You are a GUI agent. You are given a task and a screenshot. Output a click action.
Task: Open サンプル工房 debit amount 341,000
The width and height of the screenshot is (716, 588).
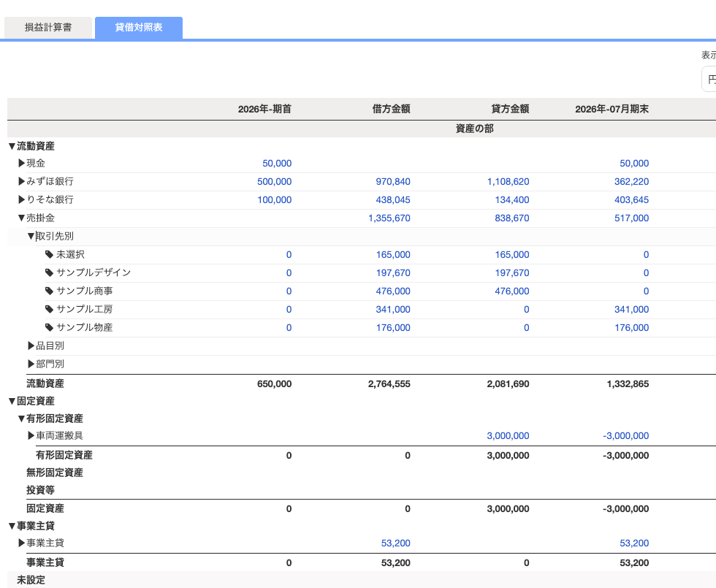click(x=393, y=310)
